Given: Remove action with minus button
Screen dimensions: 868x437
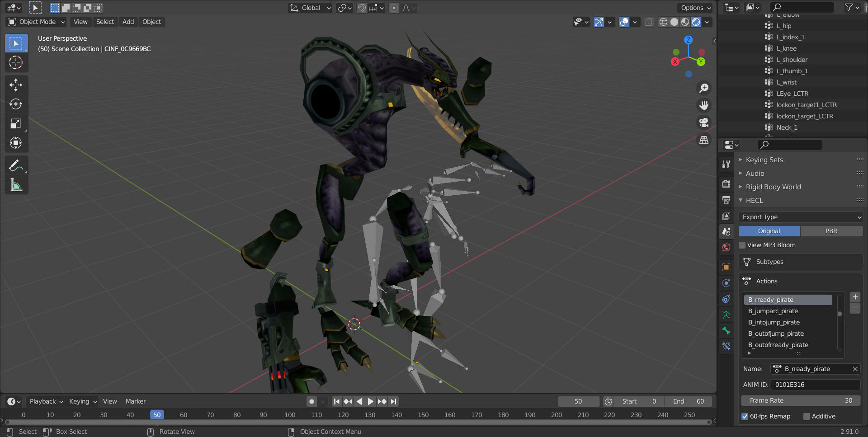Looking at the screenshot, I should (x=855, y=308).
